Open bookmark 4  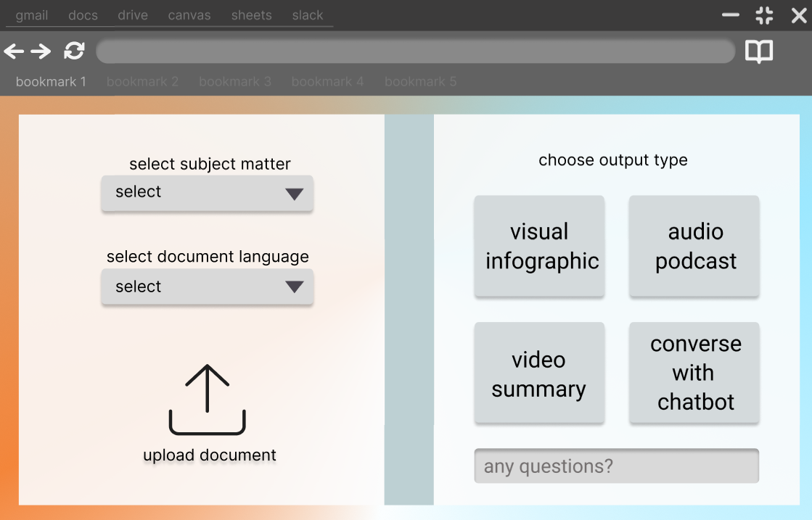tap(328, 82)
